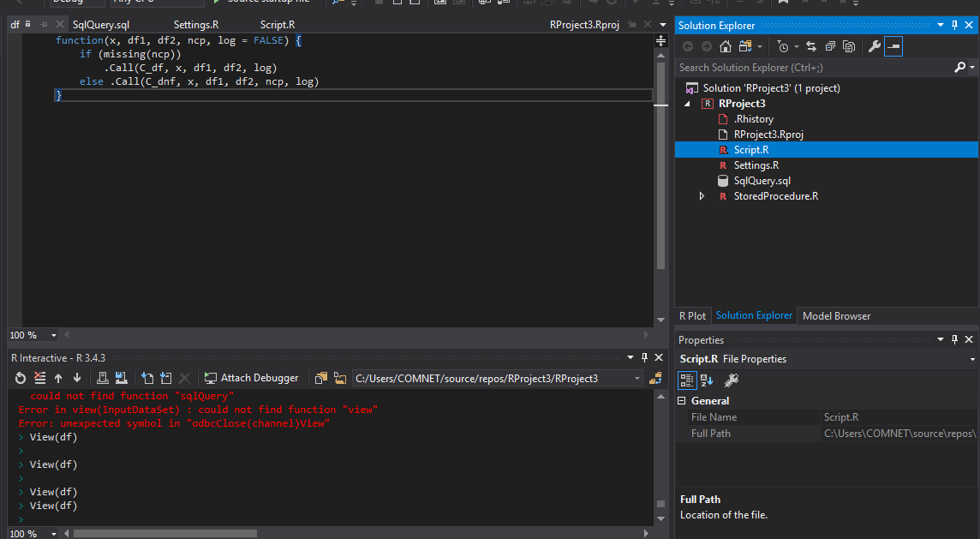
Task: Toggle Preview Selected Items button
Action: point(893,46)
